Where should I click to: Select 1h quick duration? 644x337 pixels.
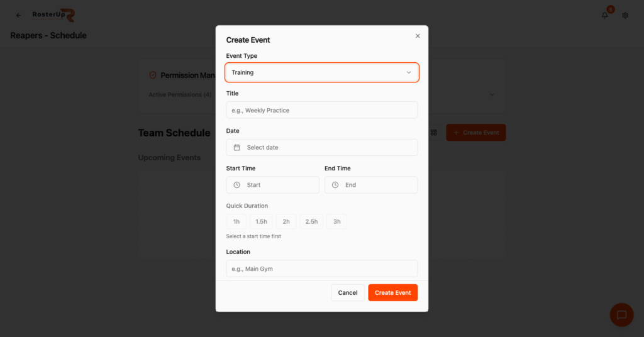tap(236, 222)
